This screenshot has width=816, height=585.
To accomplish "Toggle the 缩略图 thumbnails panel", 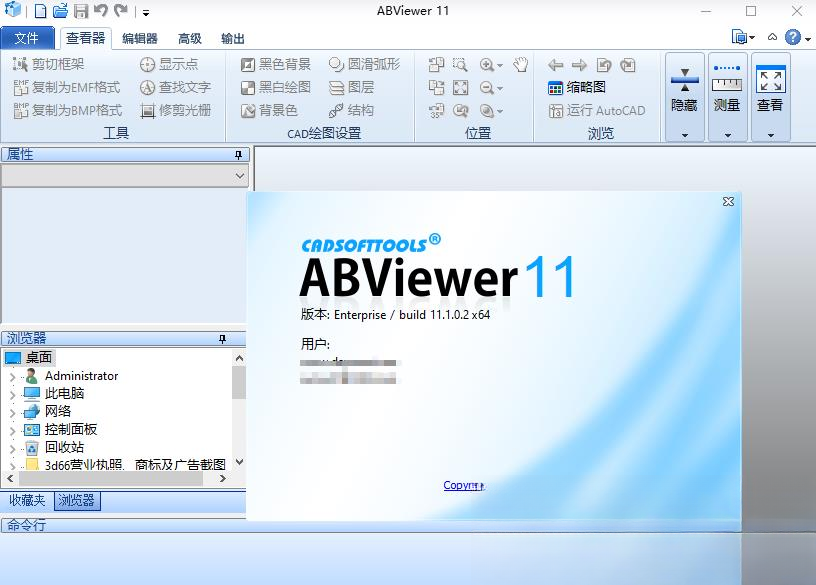I will pos(577,87).
